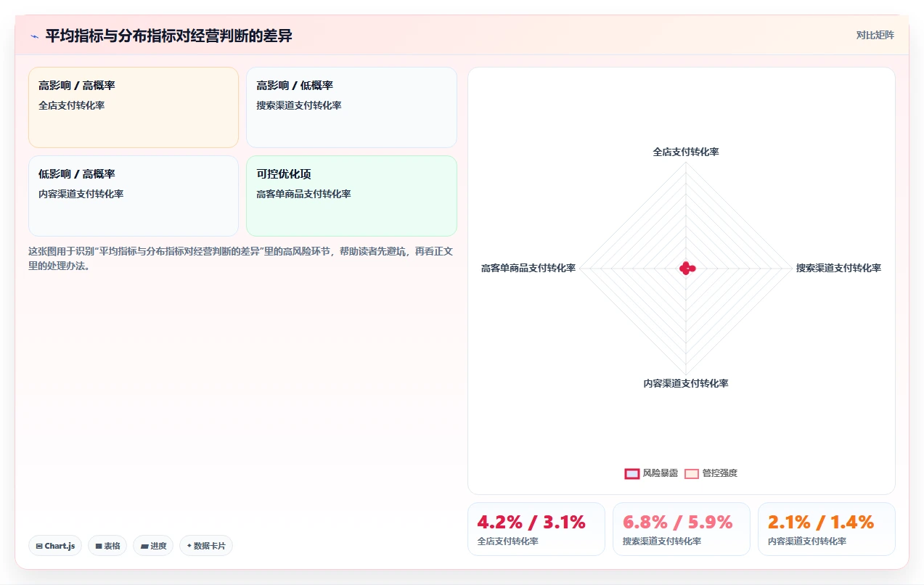Click the 表格 tag
924x585 pixels.
click(x=107, y=546)
